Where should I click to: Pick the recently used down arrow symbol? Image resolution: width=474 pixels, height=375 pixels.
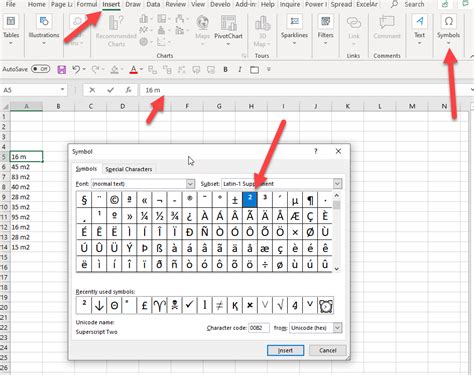pos(99,305)
